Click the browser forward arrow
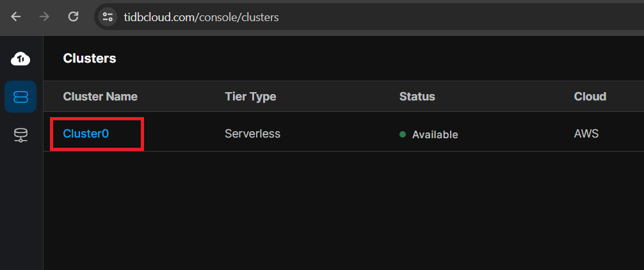The width and height of the screenshot is (644, 270). pos(44,17)
